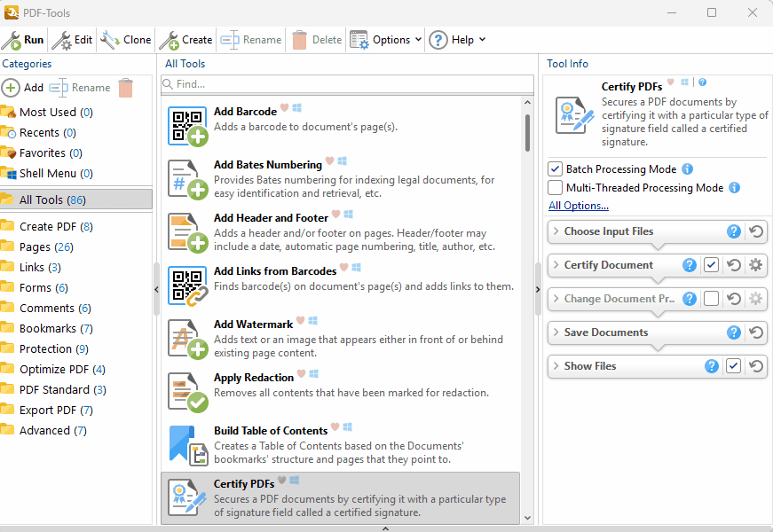
Task: Open Certify Document settings gear
Action: (x=755, y=265)
